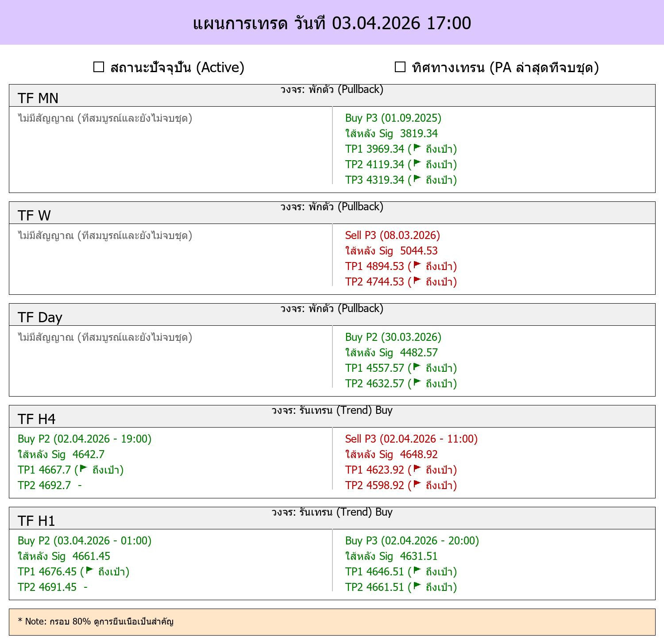The width and height of the screenshot is (664, 644).
Task: Click green flag next to TP2 4632.57
Action: (417, 382)
